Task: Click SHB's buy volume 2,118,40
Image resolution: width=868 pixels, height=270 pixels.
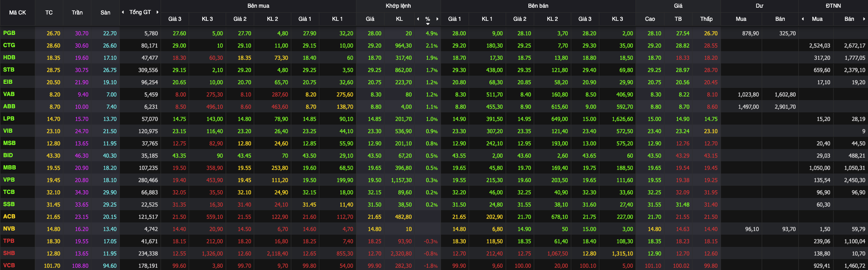Action: coord(277,254)
